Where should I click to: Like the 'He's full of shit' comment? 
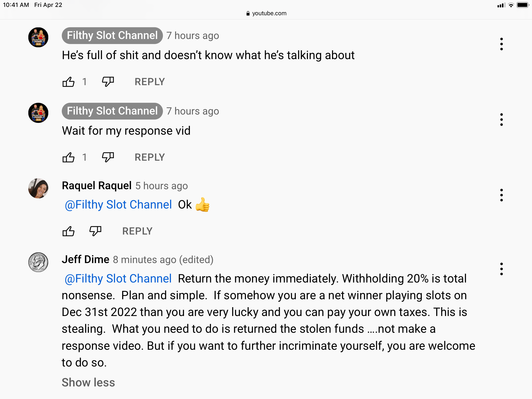click(x=68, y=82)
